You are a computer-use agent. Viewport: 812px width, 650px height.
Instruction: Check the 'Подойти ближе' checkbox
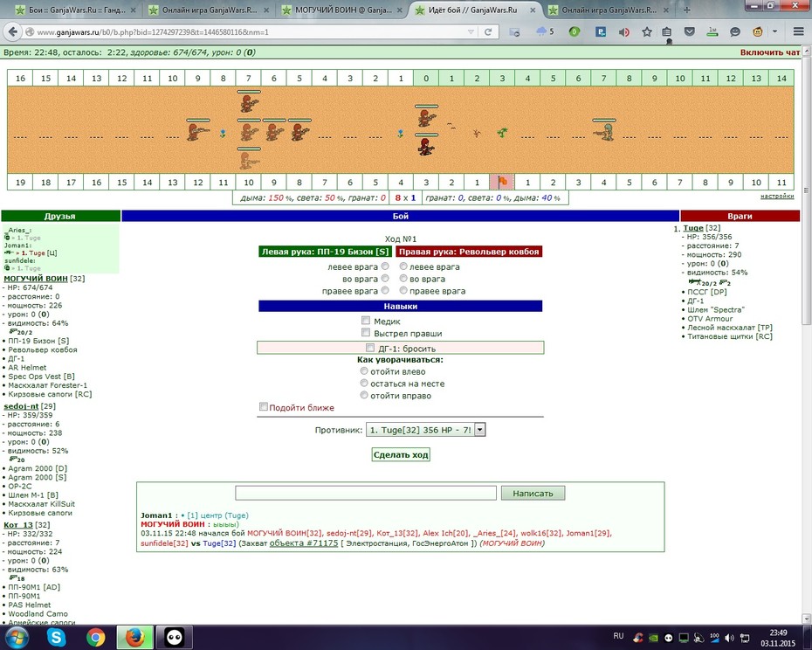(x=263, y=407)
